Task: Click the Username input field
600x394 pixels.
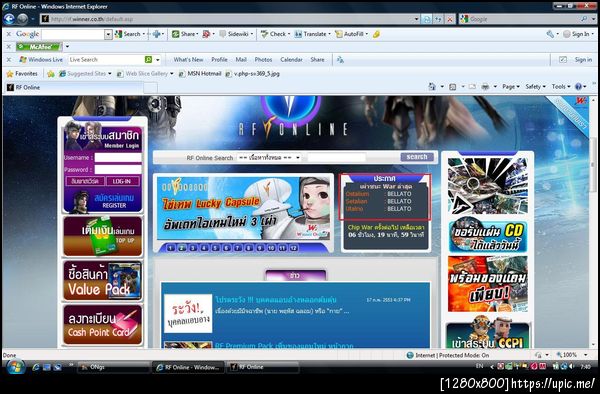Action: tap(118, 158)
